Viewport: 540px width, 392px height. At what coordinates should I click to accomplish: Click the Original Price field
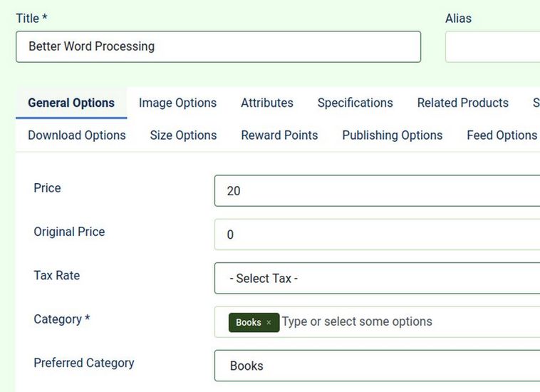[377, 234]
